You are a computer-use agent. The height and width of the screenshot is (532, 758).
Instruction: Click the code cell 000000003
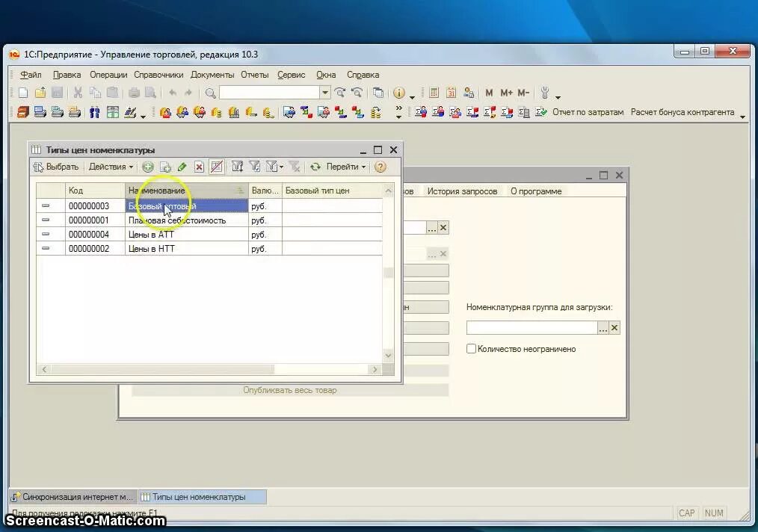[x=95, y=206]
